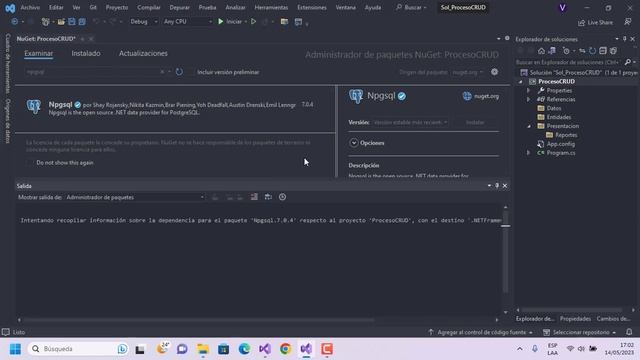Click Start Without Debugging outline arrow icon

(253, 22)
